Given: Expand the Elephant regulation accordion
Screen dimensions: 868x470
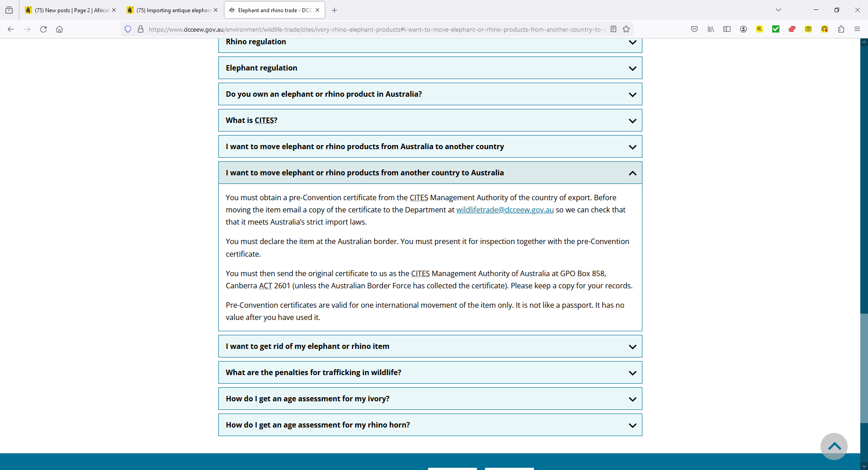Looking at the screenshot, I should [x=430, y=68].
